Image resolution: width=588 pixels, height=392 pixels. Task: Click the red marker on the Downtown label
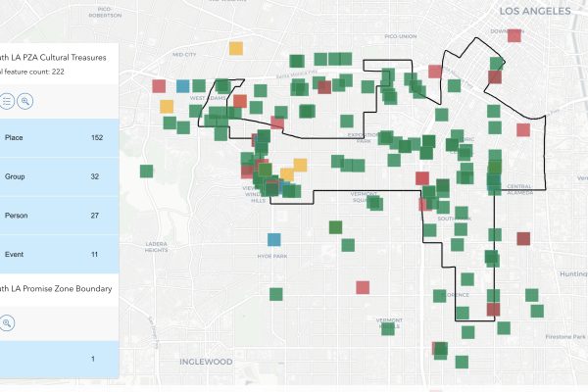(514, 35)
